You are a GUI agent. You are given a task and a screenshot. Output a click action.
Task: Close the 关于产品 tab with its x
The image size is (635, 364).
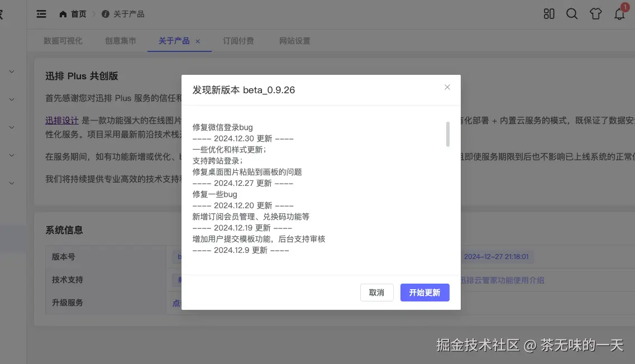tap(198, 41)
